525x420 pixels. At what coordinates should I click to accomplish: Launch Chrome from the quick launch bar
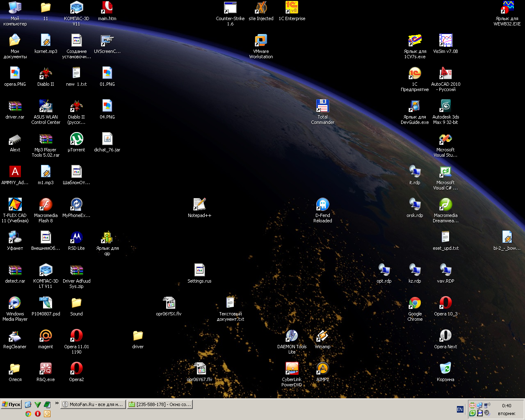28,414
